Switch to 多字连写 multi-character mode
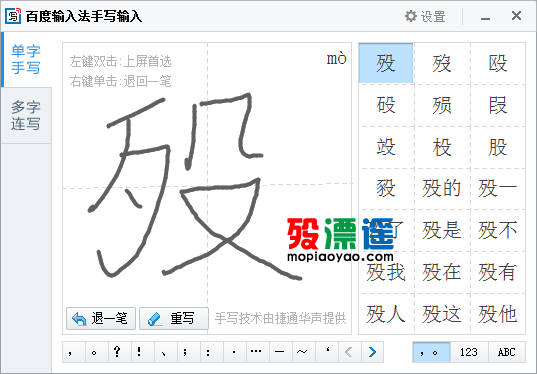 click(x=26, y=115)
